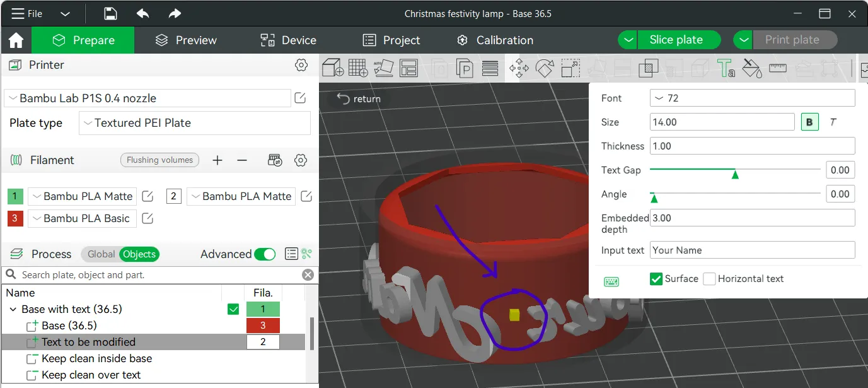Click the Slice plate button

676,40
